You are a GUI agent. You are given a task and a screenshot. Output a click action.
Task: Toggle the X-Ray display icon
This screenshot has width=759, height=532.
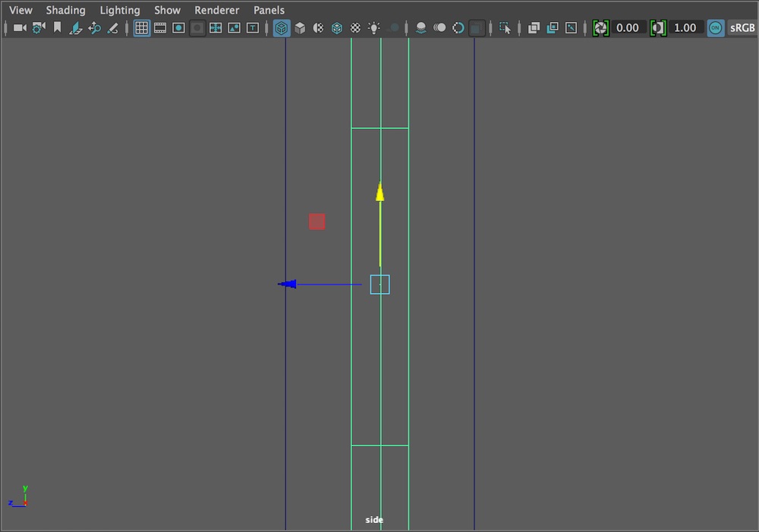[534, 28]
